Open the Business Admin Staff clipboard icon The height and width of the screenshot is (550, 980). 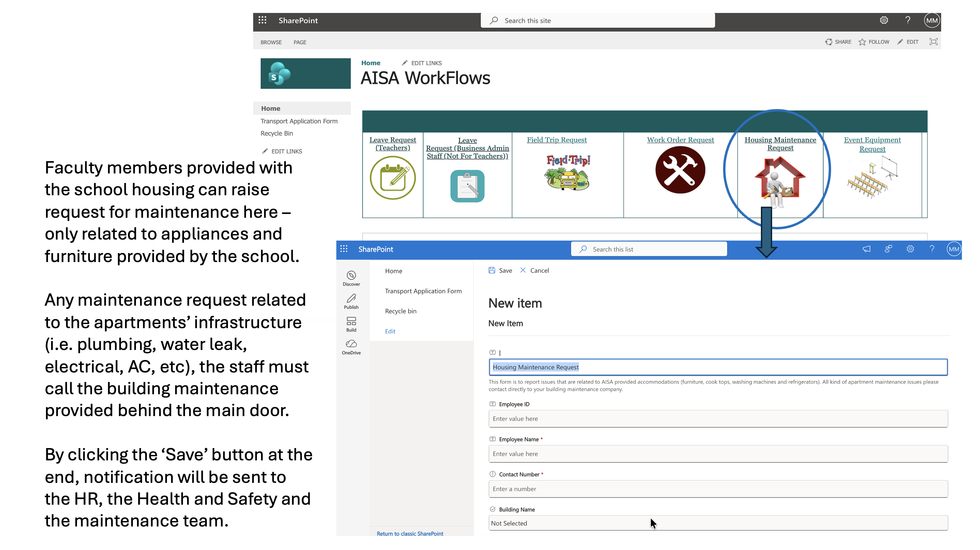pyautogui.click(x=467, y=186)
